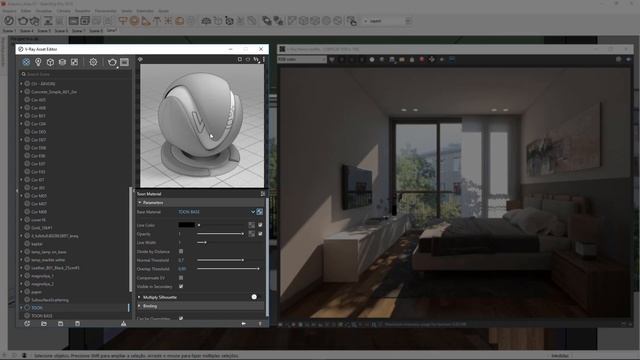
Task: Click the back arrow in the properties footer
Action: click(x=243, y=324)
